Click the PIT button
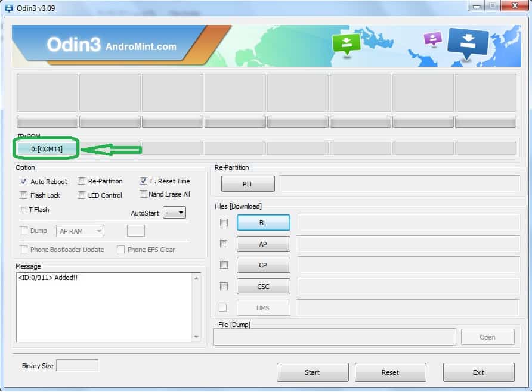Image resolution: width=532 pixels, height=392 pixels. (x=248, y=184)
